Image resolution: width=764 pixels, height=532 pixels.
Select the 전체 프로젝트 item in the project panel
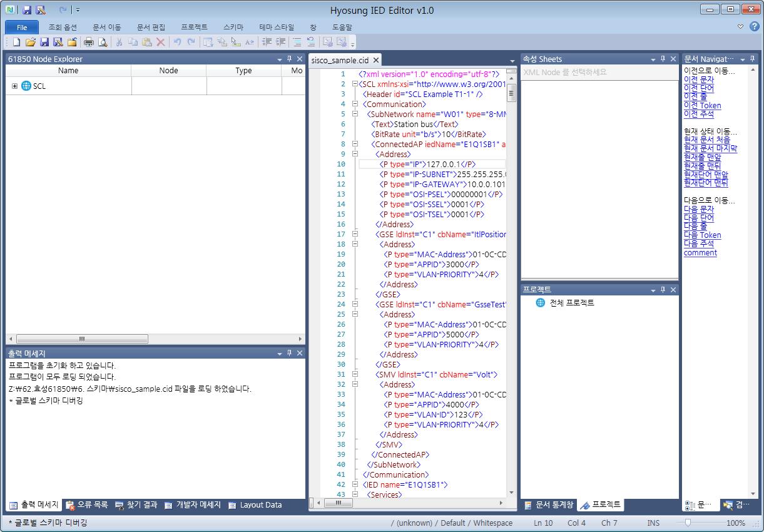(572, 303)
